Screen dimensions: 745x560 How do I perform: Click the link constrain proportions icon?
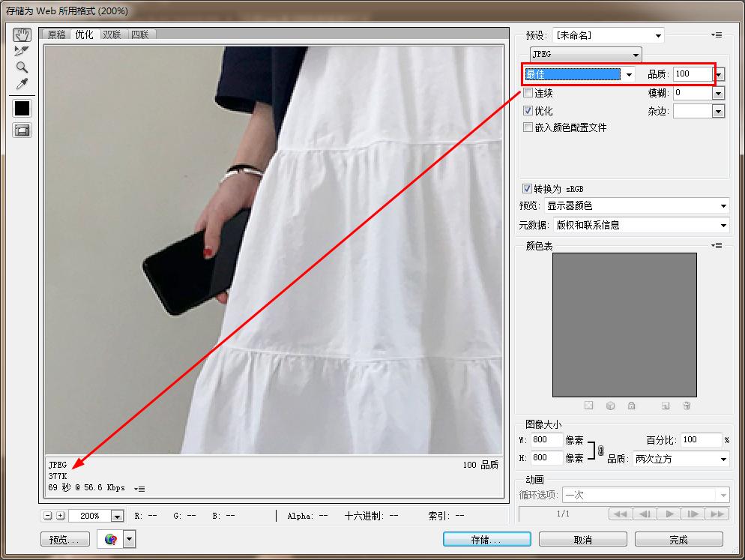pyautogui.click(x=600, y=451)
